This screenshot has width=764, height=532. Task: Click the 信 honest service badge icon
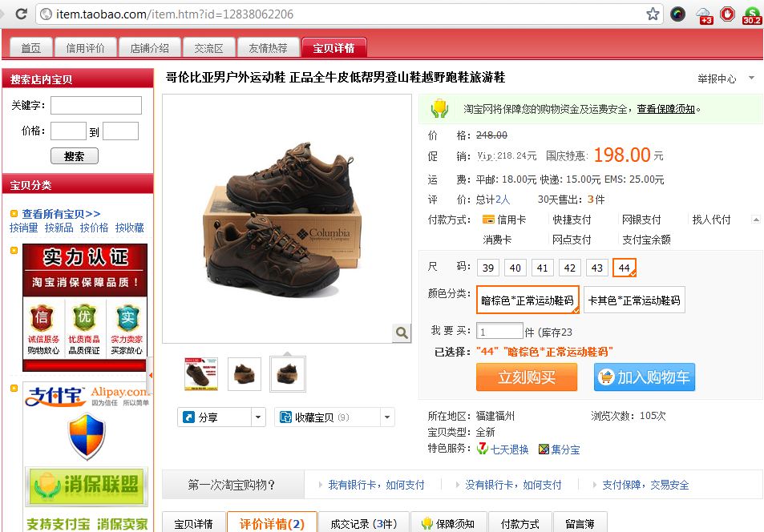42,317
